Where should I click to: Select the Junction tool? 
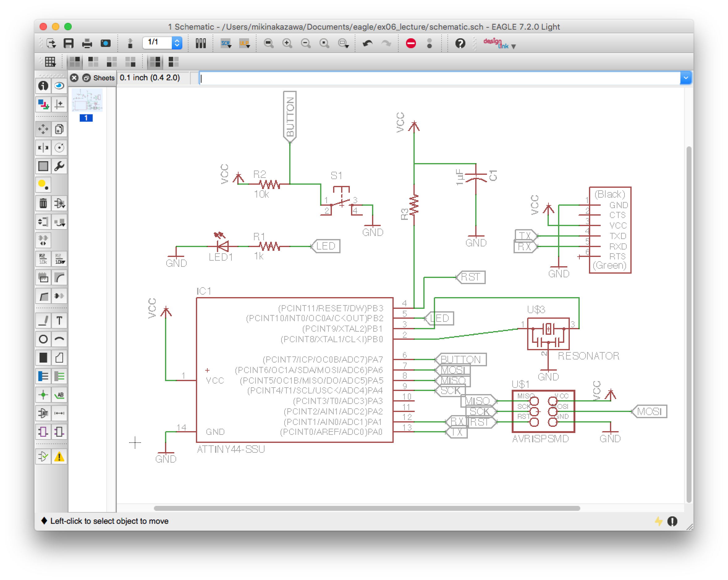(43, 395)
